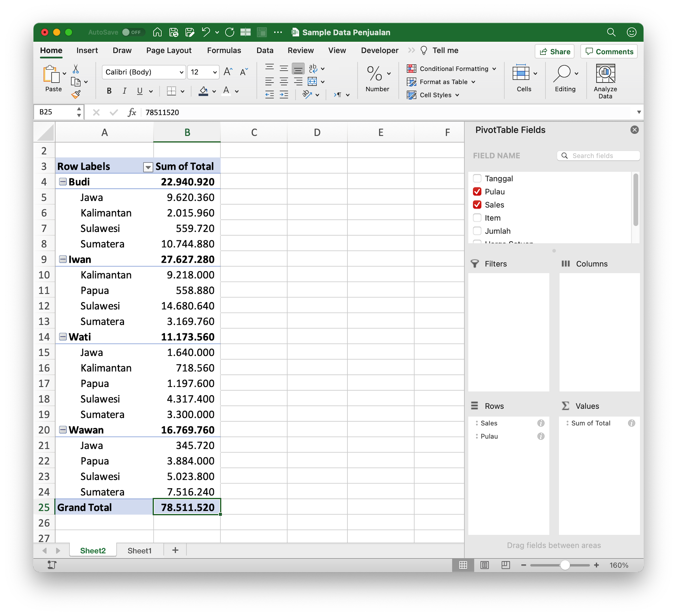Screen dimensions: 677x616
Task: Click the Merge cells icon
Action: pos(312,82)
